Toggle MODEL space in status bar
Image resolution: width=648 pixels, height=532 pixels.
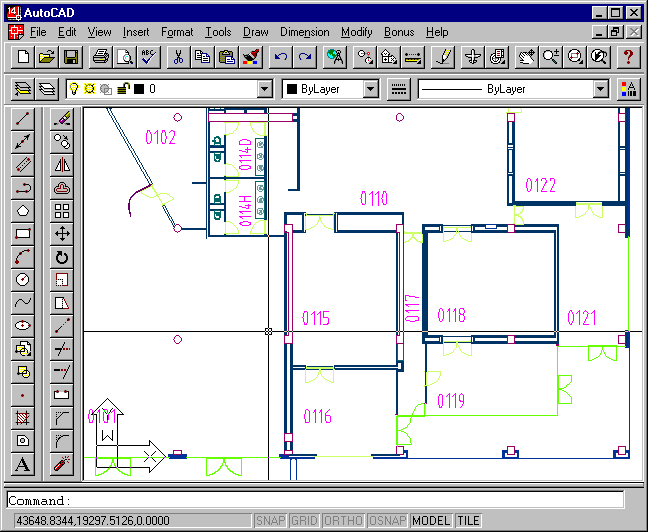(431, 520)
